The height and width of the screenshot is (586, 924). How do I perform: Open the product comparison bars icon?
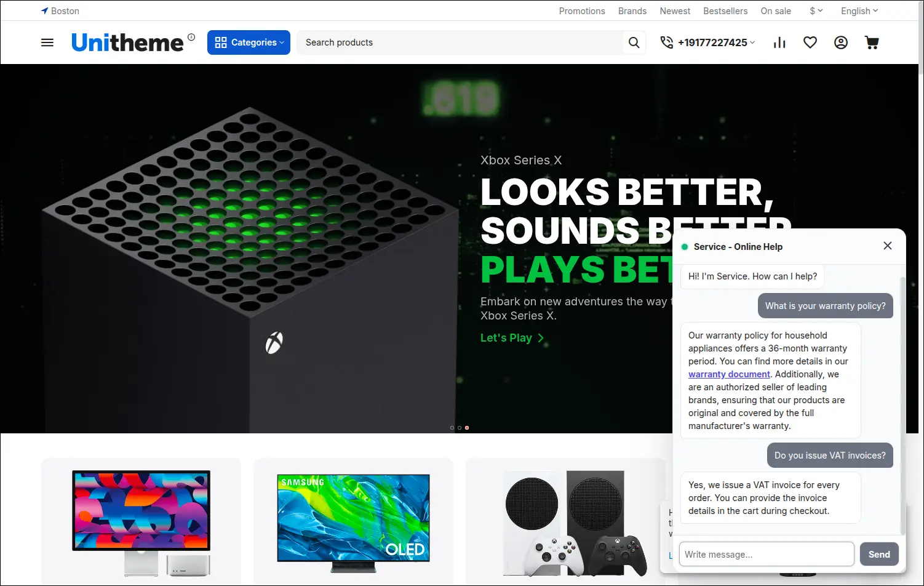coord(779,42)
